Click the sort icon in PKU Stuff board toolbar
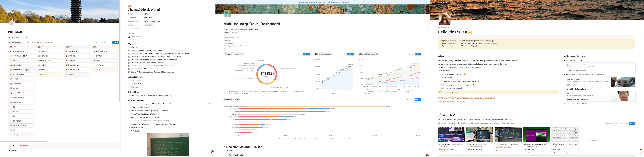Screen dimensions: 644x157 (100, 43)
